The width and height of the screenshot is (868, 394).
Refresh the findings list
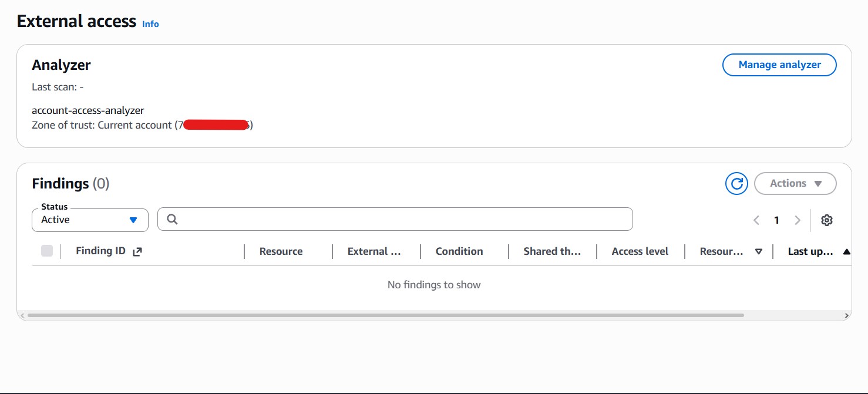coord(736,183)
